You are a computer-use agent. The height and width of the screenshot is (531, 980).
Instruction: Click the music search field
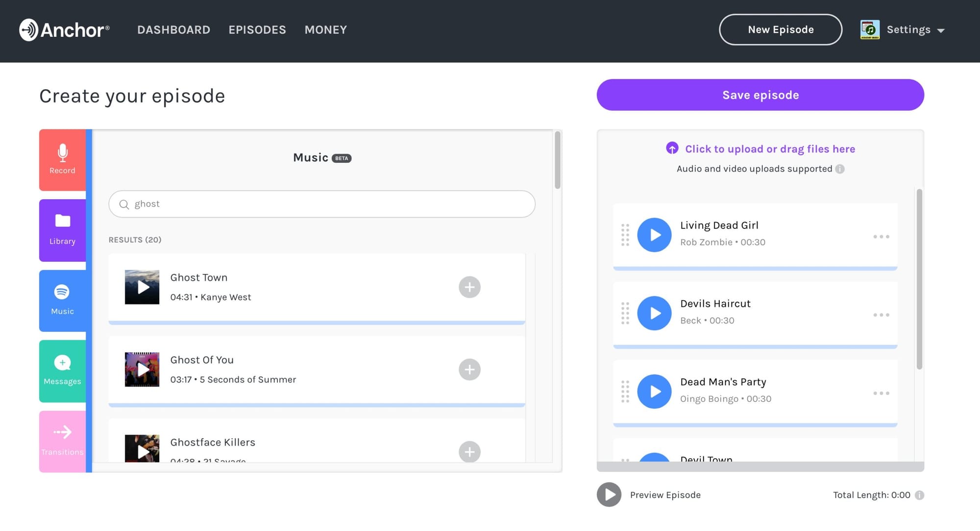tap(321, 204)
